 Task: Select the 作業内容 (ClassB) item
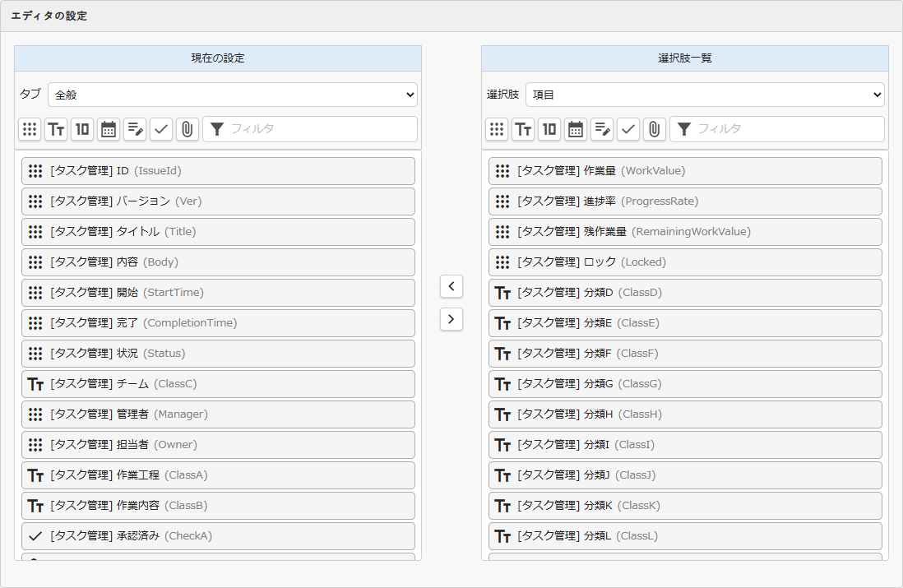pos(218,506)
